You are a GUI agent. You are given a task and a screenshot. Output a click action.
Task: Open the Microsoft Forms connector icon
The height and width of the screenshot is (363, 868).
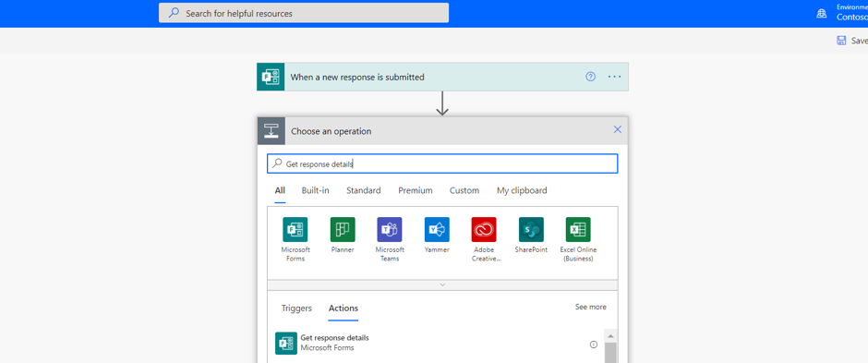[295, 229]
